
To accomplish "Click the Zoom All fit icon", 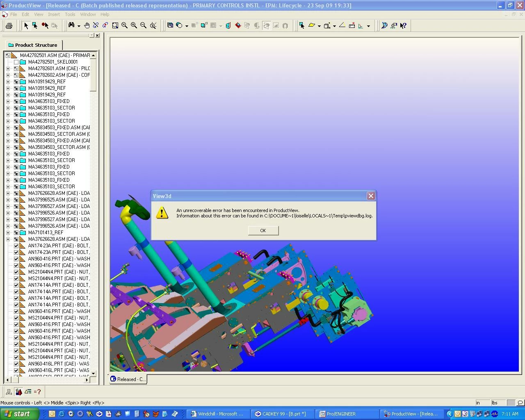I will [153, 25].
